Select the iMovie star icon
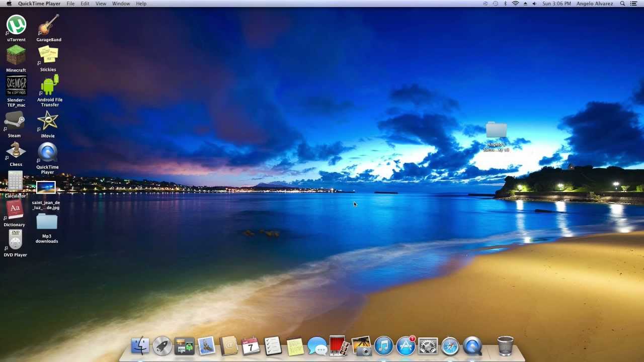The width and height of the screenshot is (644, 362). tap(48, 121)
